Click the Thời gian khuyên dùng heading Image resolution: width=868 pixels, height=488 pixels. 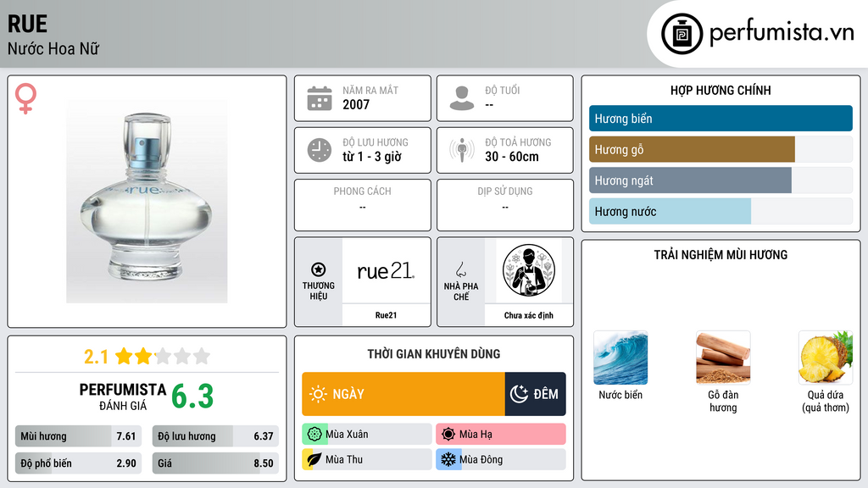click(x=434, y=354)
